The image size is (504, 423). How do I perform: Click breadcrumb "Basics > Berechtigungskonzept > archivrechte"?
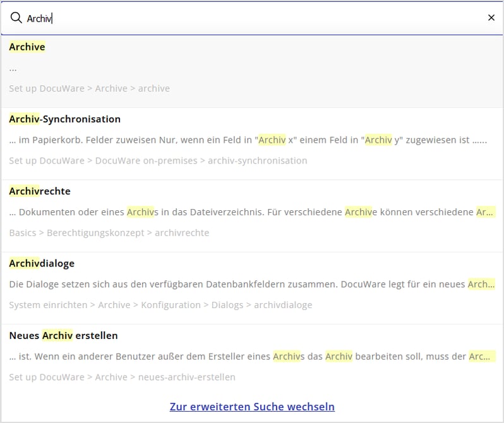[109, 232]
